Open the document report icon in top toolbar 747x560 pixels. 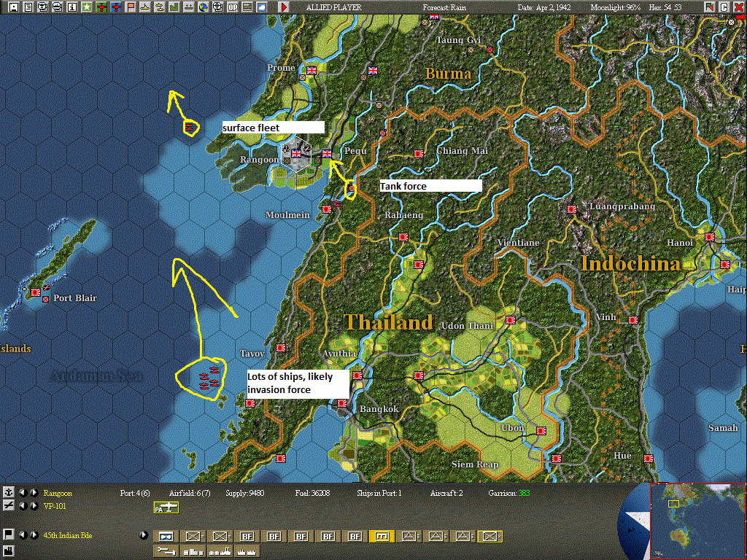28,7
